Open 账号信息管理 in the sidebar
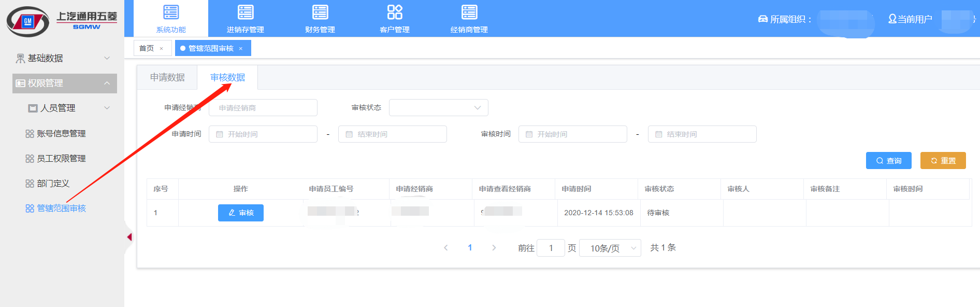This screenshot has width=980, height=307. pyautogui.click(x=61, y=133)
